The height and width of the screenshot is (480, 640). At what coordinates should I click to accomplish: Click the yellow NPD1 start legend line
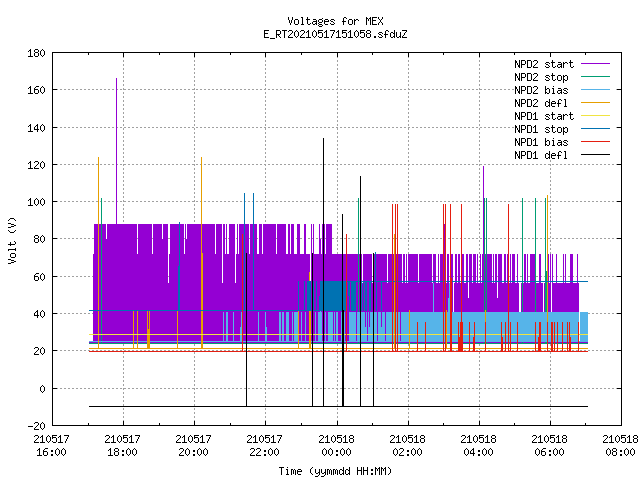596,116
